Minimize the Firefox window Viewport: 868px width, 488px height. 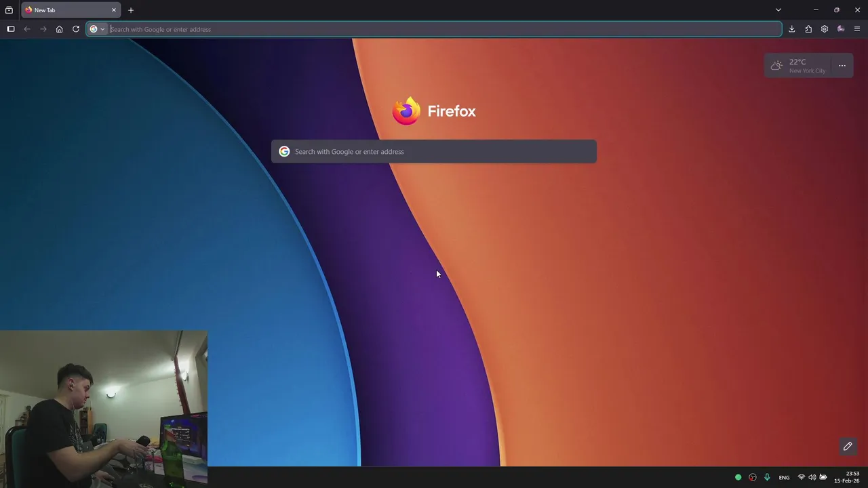816,10
